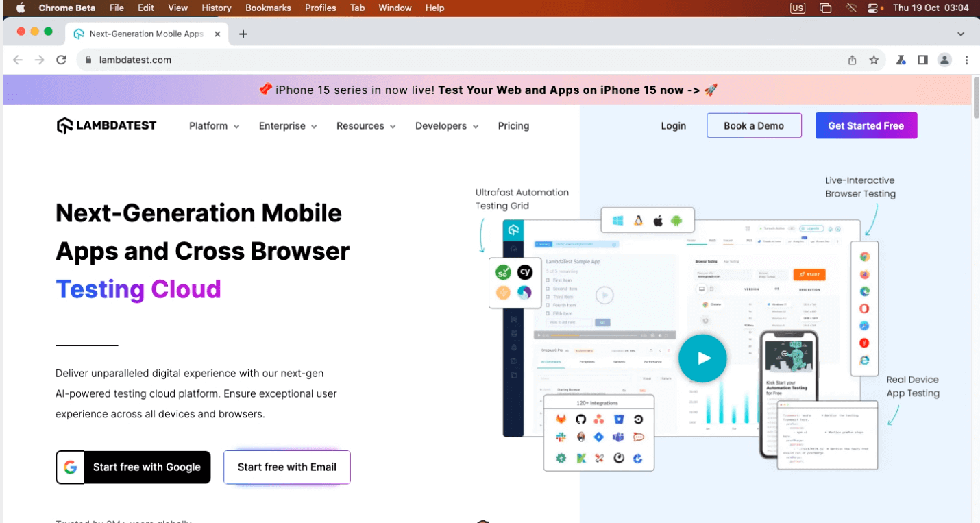Select the GitHub integration icon

click(x=580, y=420)
